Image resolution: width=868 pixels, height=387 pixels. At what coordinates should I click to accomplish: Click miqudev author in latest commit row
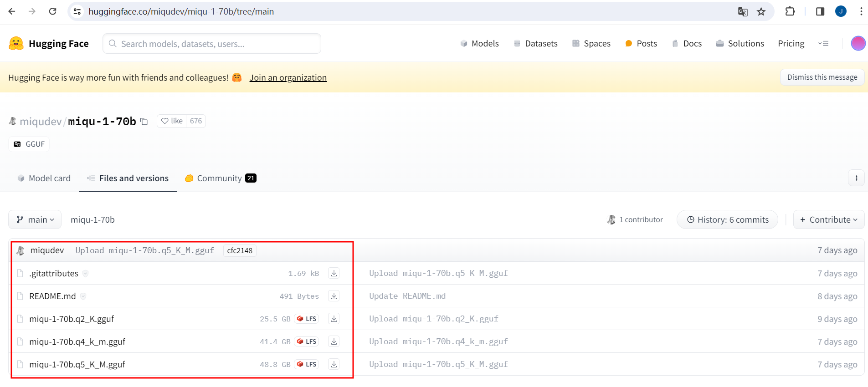(47, 250)
